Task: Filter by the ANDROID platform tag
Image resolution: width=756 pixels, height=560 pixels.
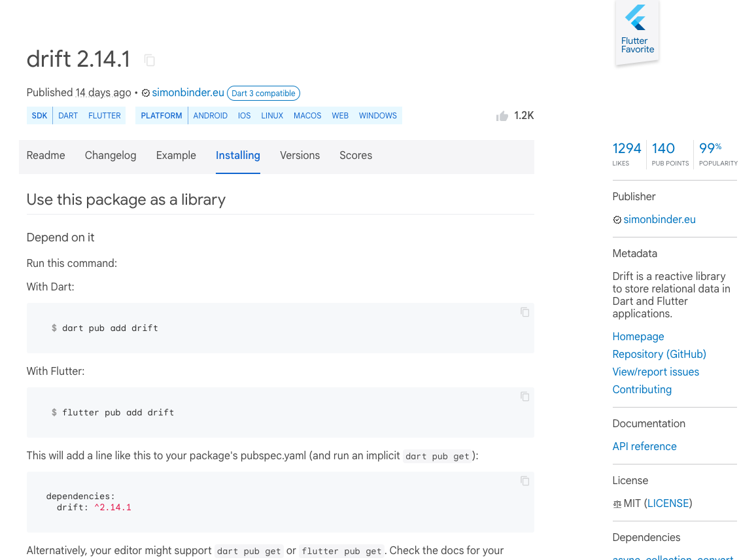Action: pos(210,116)
